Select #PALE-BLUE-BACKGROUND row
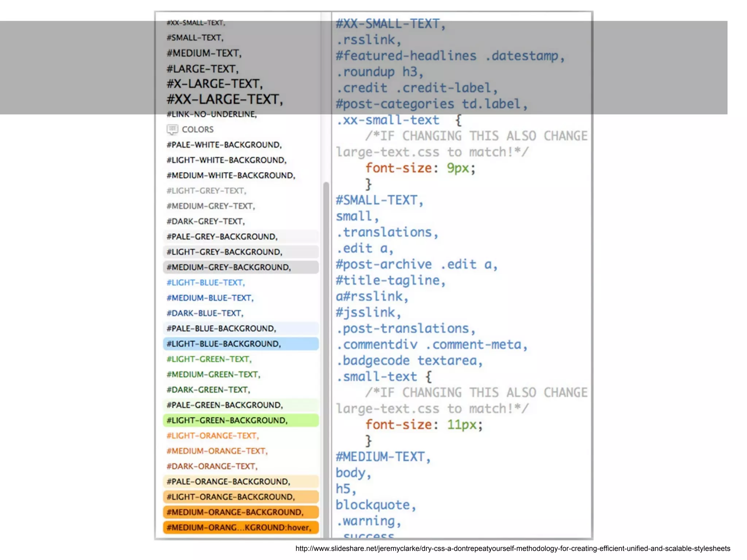747x560 pixels. pos(241,328)
